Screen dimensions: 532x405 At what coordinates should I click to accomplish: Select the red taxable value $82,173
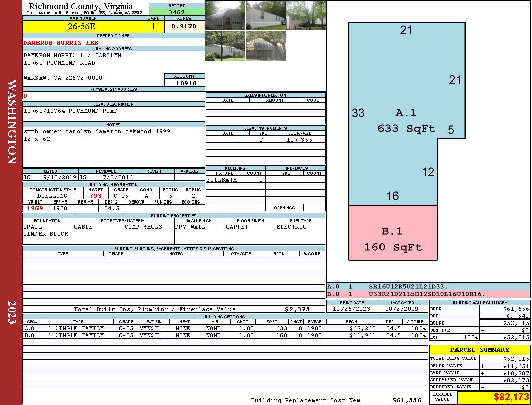tap(493, 397)
